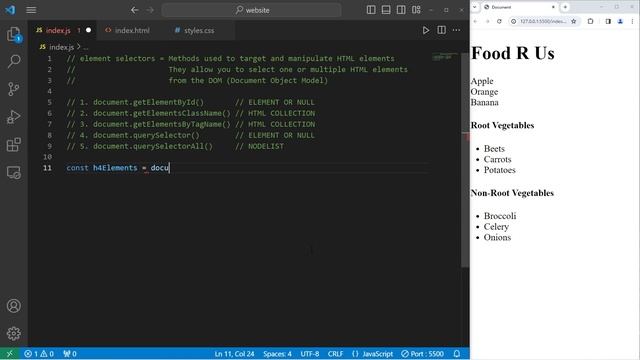Run the code with the play button
Screen dimensions: 640x360
(426, 30)
